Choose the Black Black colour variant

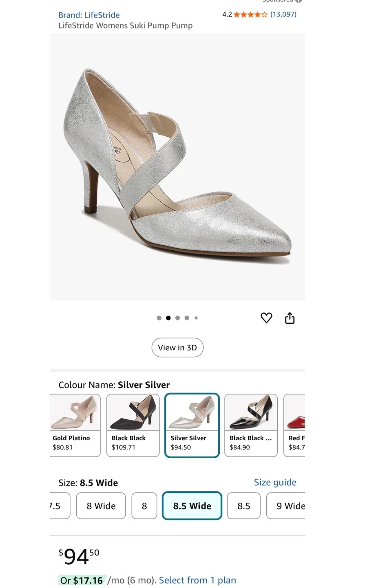click(x=133, y=425)
